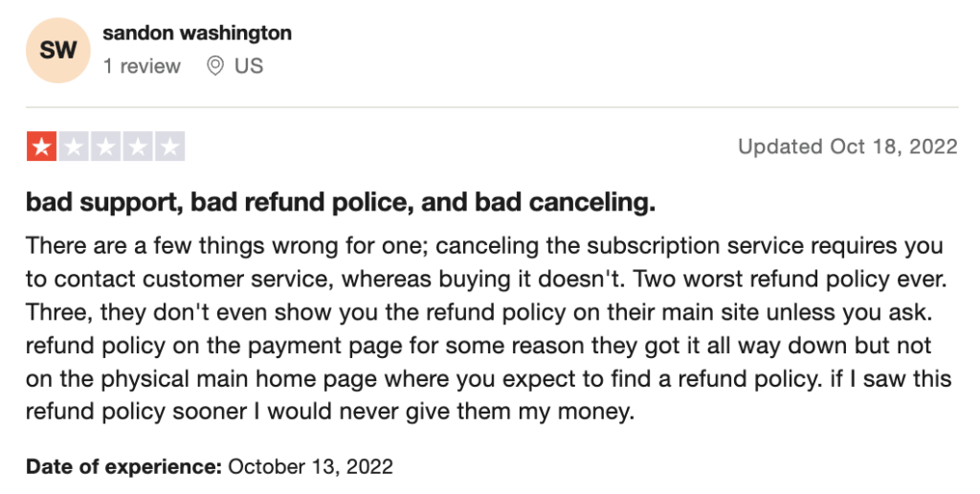Click the third grey rating star
Viewport: 980px width, 494px height.
[105, 146]
